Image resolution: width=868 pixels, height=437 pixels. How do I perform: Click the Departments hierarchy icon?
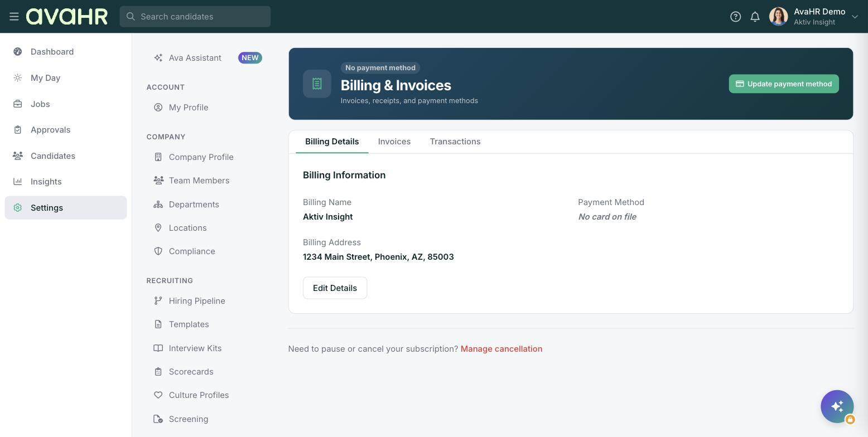pos(158,205)
